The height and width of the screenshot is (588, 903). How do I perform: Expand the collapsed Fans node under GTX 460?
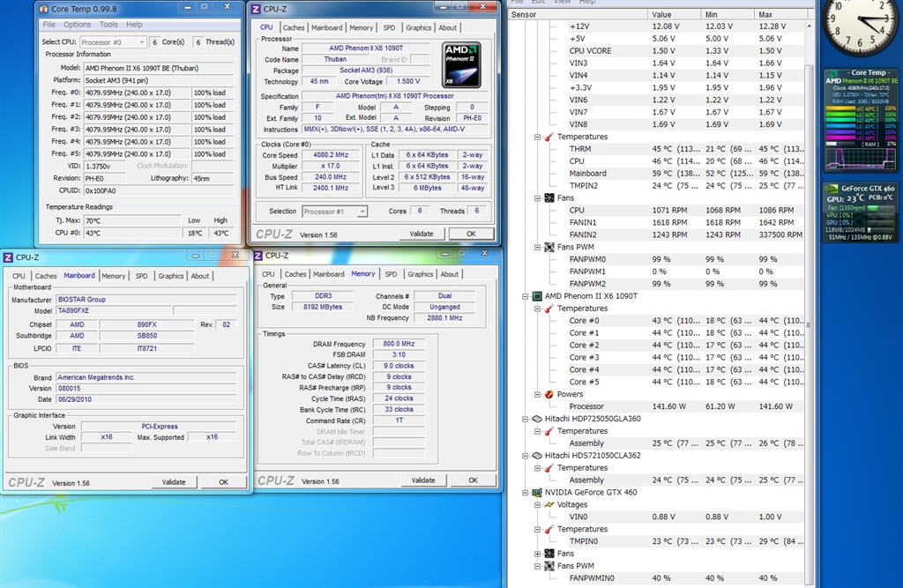point(537,554)
